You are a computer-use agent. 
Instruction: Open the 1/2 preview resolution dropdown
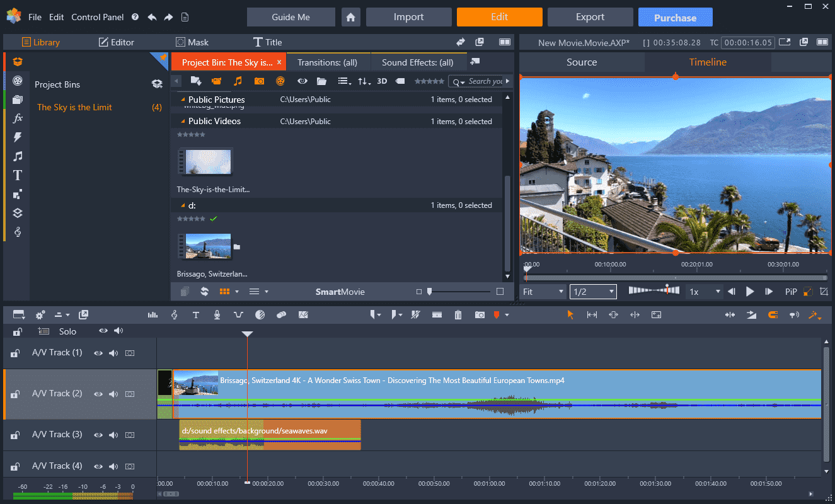click(593, 292)
